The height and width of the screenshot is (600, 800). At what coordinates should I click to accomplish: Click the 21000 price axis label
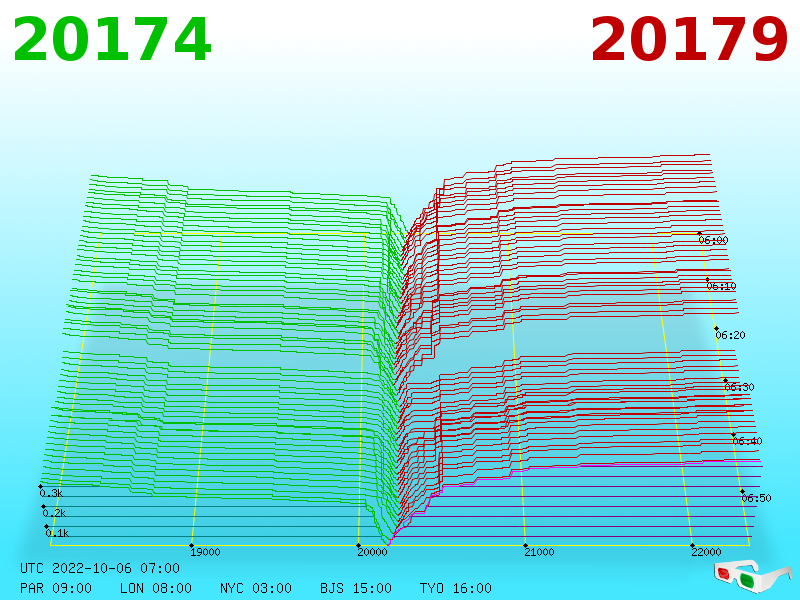[x=539, y=552]
